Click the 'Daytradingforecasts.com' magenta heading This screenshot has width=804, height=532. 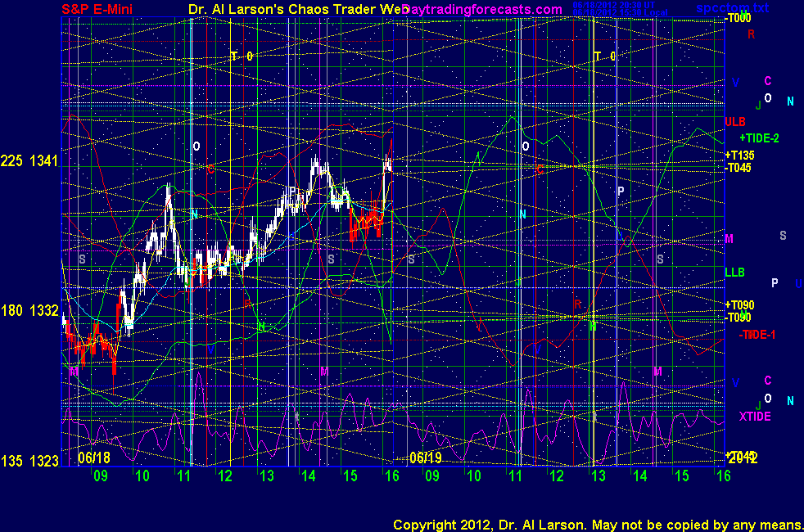pyautogui.click(x=482, y=9)
